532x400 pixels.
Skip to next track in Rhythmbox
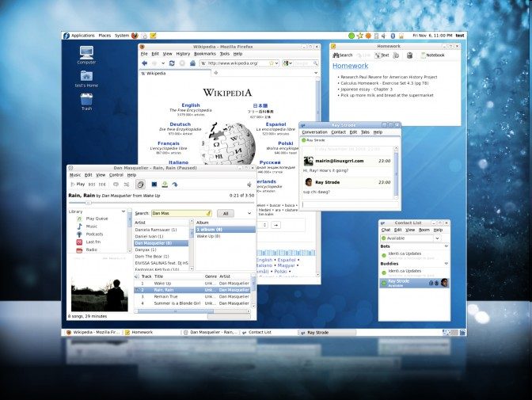[102, 184]
